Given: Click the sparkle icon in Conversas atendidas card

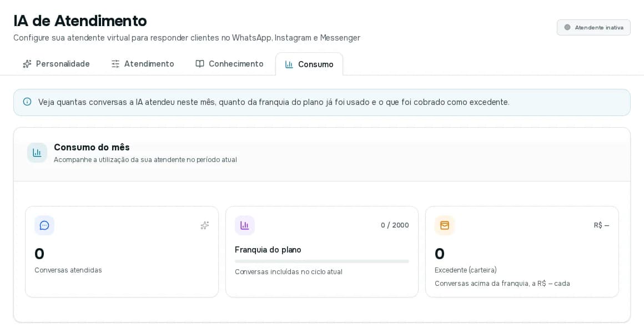Looking at the screenshot, I should [x=204, y=225].
